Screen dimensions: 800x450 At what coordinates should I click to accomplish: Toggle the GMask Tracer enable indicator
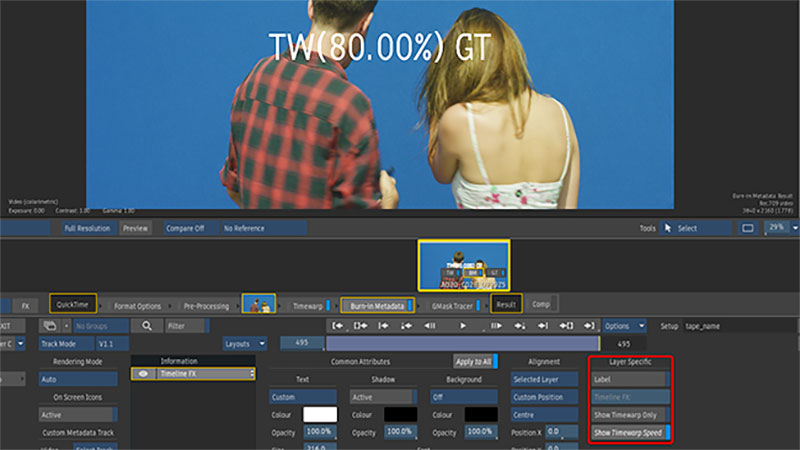click(x=478, y=306)
